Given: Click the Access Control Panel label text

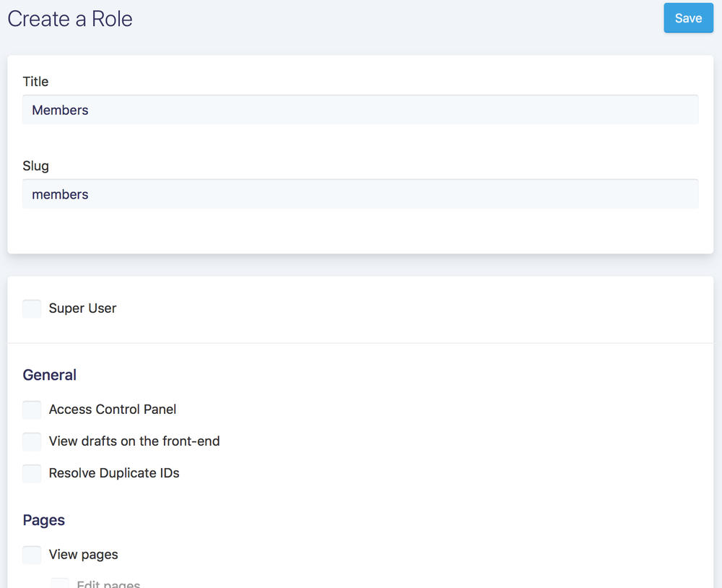Looking at the screenshot, I should 112,410.
